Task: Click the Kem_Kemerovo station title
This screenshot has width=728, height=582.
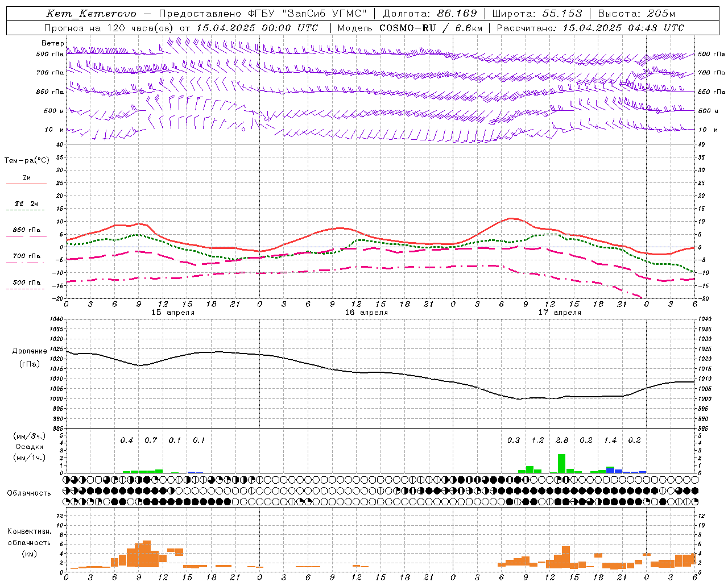Action: [x=91, y=14]
